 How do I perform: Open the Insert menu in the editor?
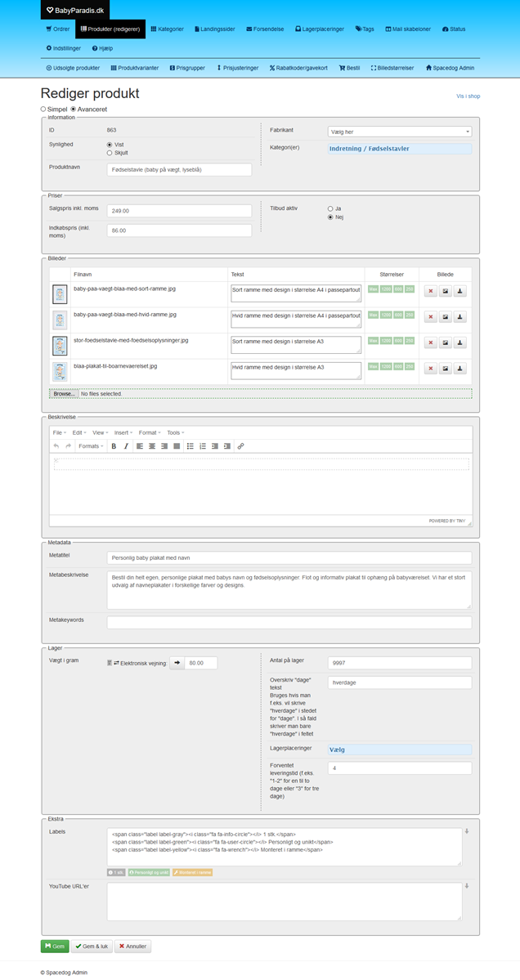pos(121,432)
